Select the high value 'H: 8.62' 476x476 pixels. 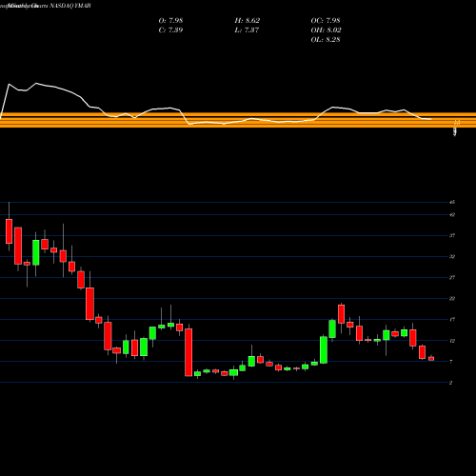point(248,20)
